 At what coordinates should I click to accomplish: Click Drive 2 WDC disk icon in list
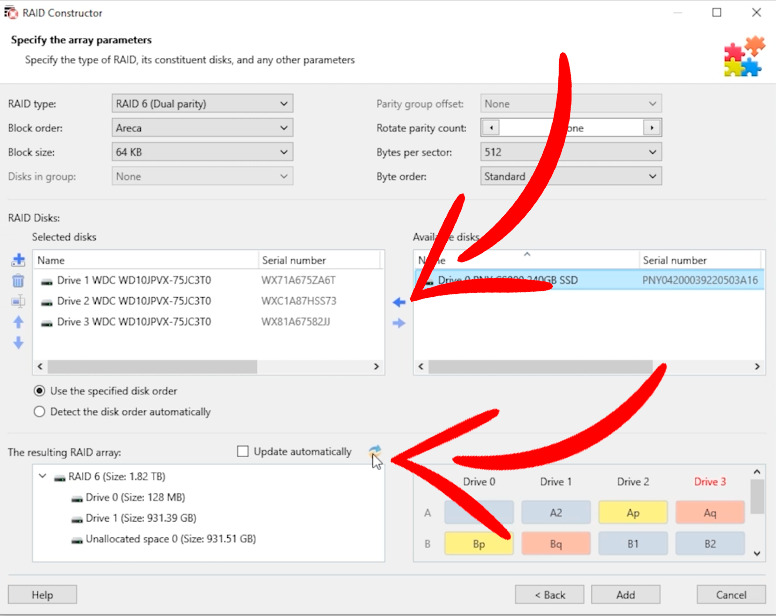tap(47, 302)
